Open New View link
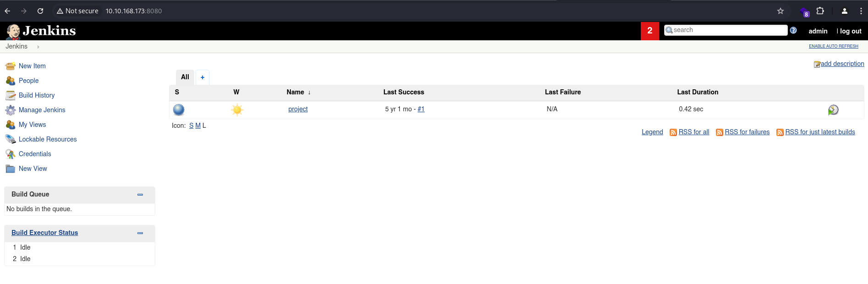 pos(33,169)
